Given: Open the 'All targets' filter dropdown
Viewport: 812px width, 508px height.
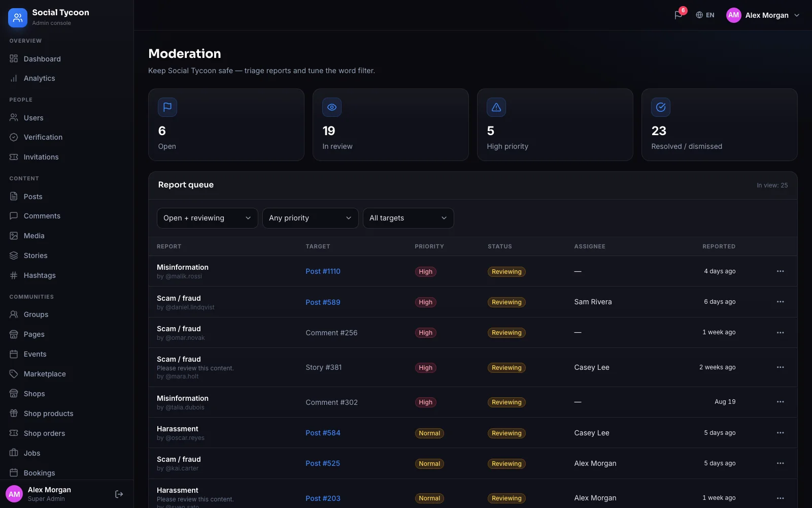Looking at the screenshot, I should (x=408, y=218).
